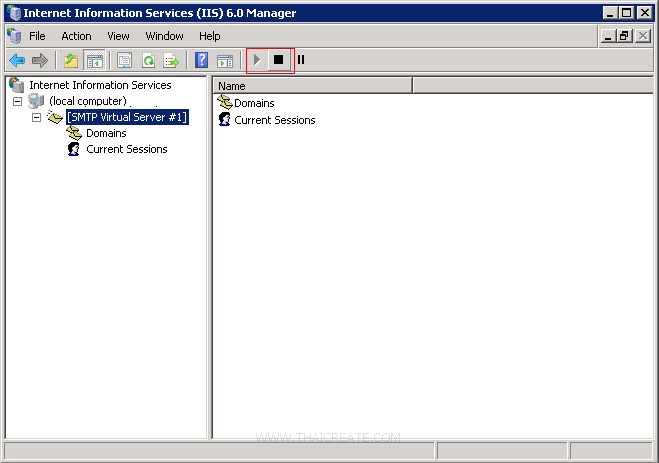659x463 pixels.
Task: Go up one level with folder icon
Action: 71,61
